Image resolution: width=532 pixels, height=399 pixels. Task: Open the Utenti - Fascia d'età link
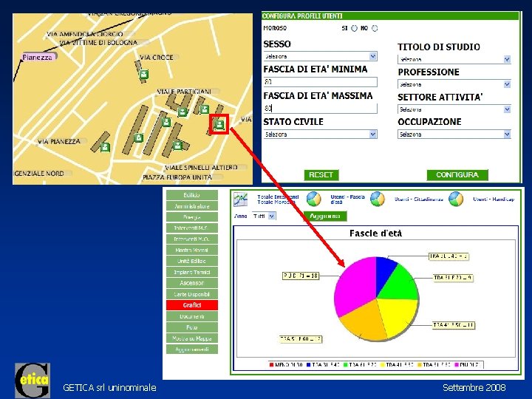347,199
